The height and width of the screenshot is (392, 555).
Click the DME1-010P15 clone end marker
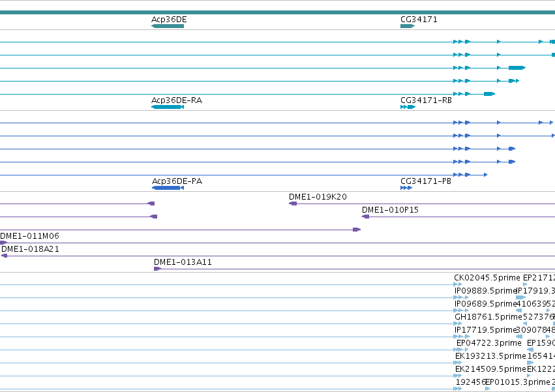(366, 217)
